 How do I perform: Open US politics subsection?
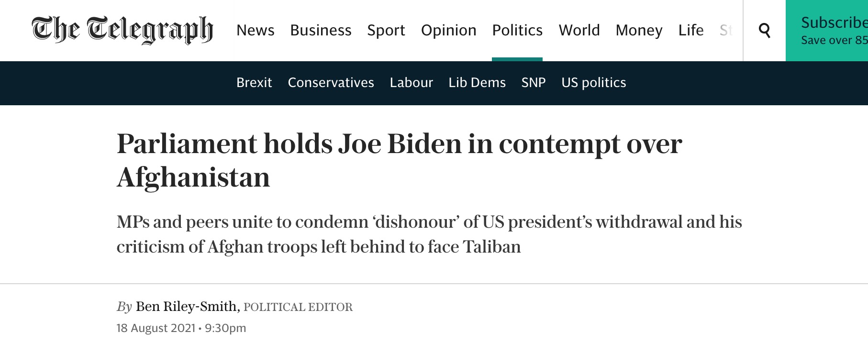(x=594, y=83)
